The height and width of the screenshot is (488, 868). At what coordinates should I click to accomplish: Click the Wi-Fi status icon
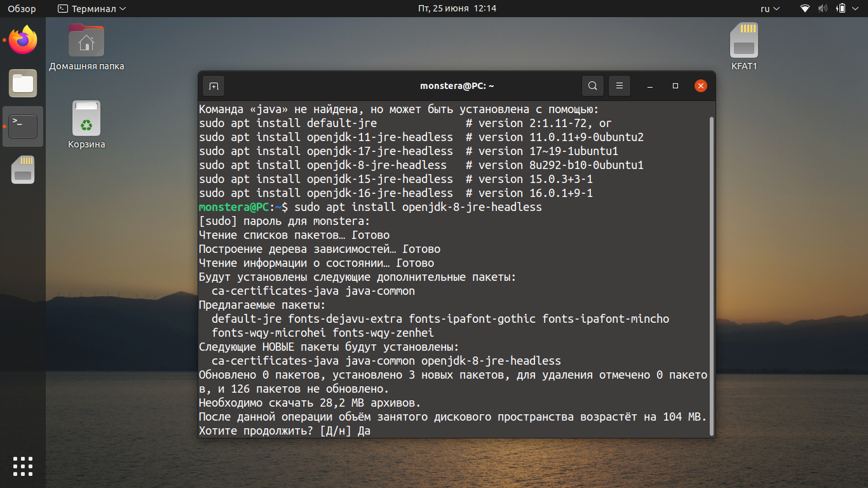tap(805, 8)
